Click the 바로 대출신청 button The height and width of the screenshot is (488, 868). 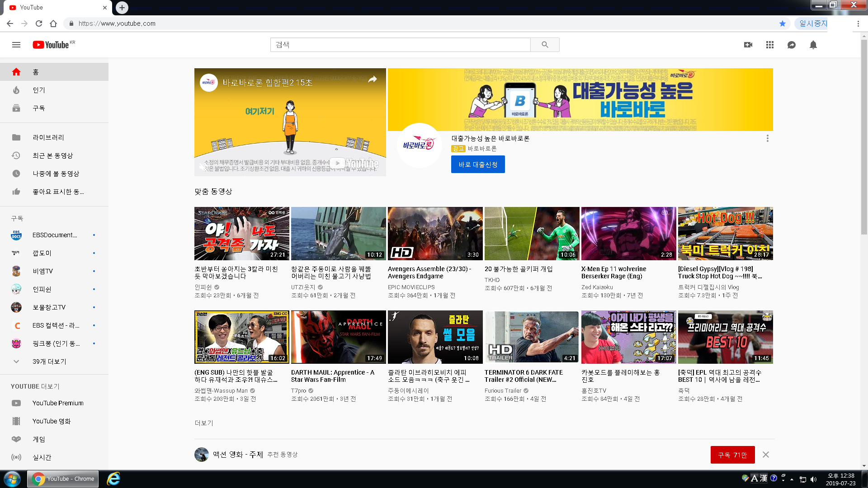[478, 164]
